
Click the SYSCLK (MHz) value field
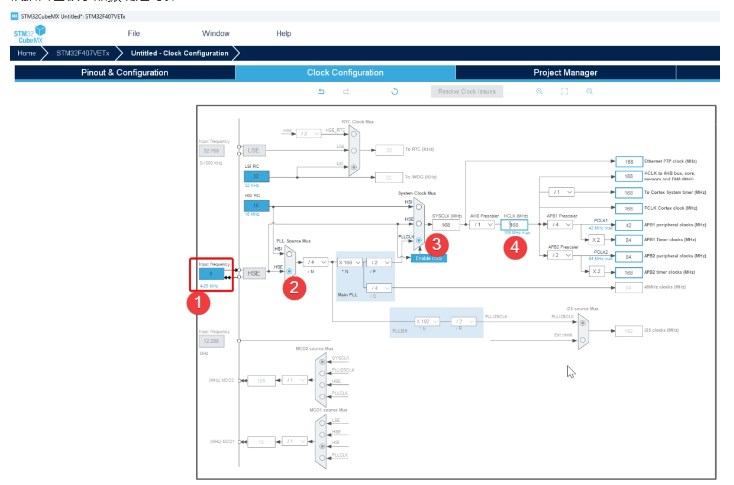(446, 225)
